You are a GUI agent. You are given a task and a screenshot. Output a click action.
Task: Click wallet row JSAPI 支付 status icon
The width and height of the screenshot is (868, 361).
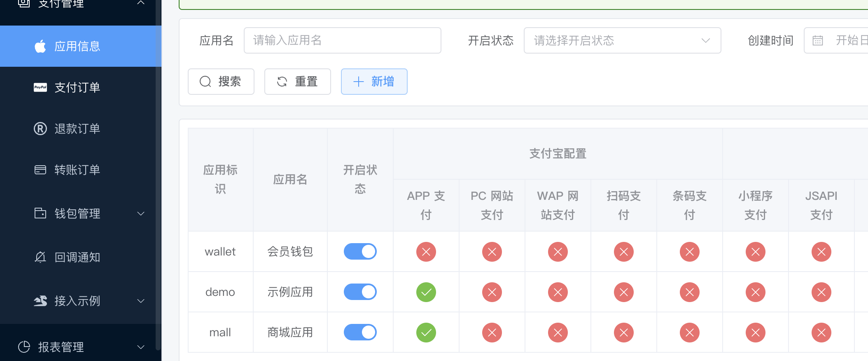821,252
